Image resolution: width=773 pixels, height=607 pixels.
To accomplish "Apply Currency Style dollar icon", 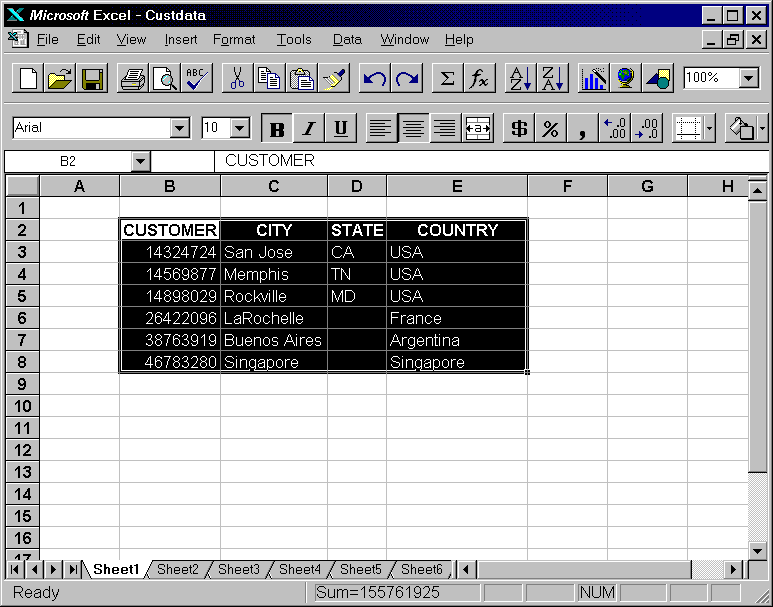I will point(519,128).
